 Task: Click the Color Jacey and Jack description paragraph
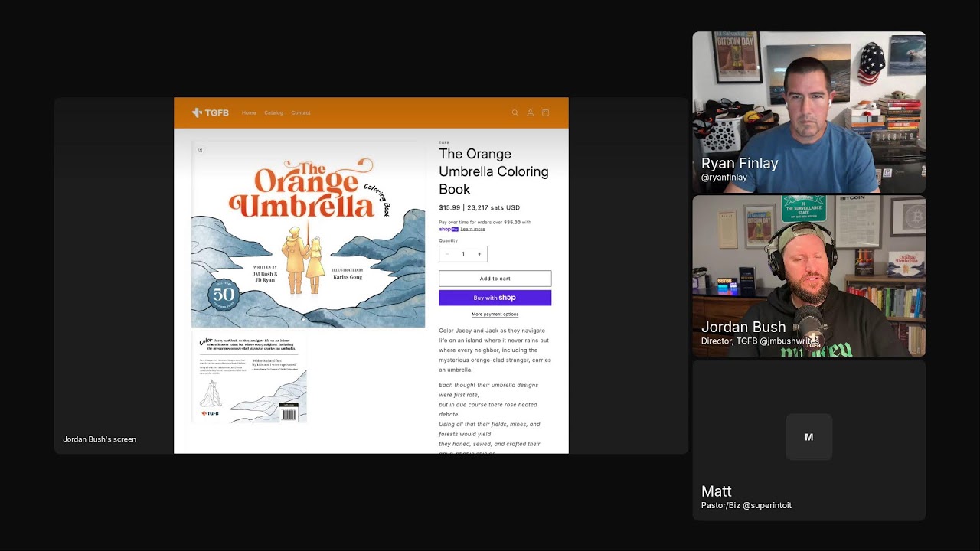click(x=495, y=350)
